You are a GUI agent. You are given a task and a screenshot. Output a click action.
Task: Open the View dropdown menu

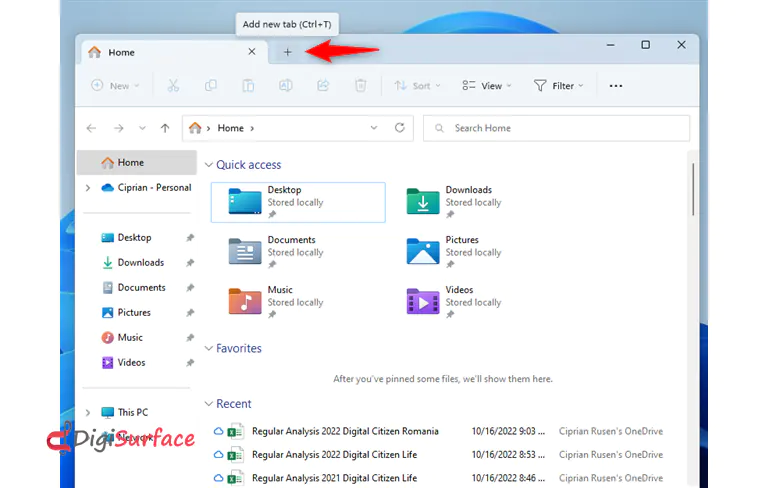coord(487,86)
